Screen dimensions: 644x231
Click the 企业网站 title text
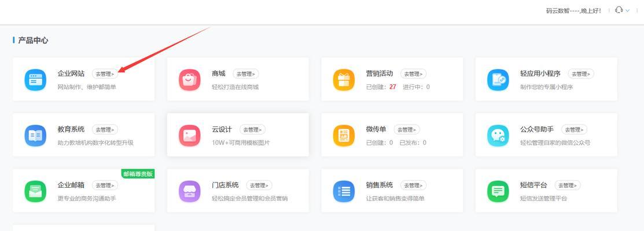[71, 74]
